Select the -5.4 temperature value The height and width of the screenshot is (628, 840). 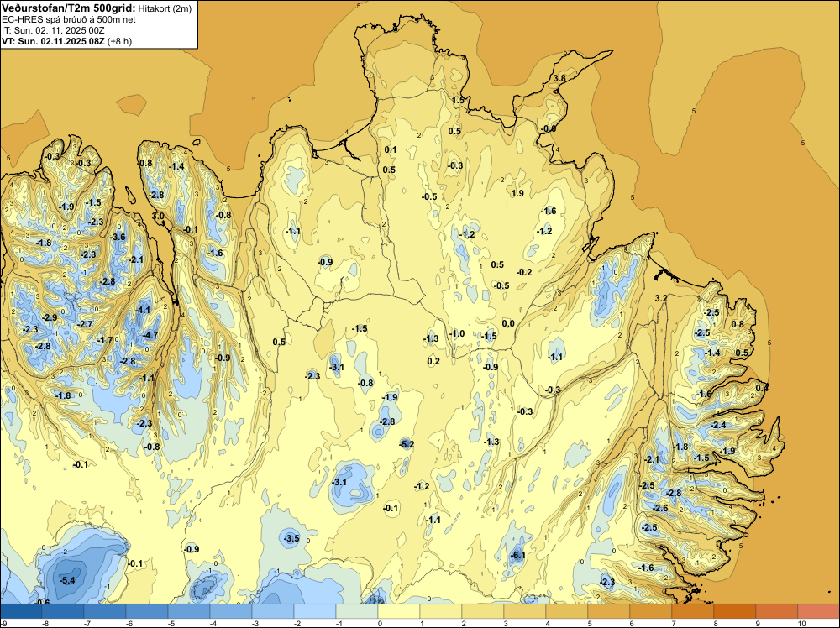point(67,581)
